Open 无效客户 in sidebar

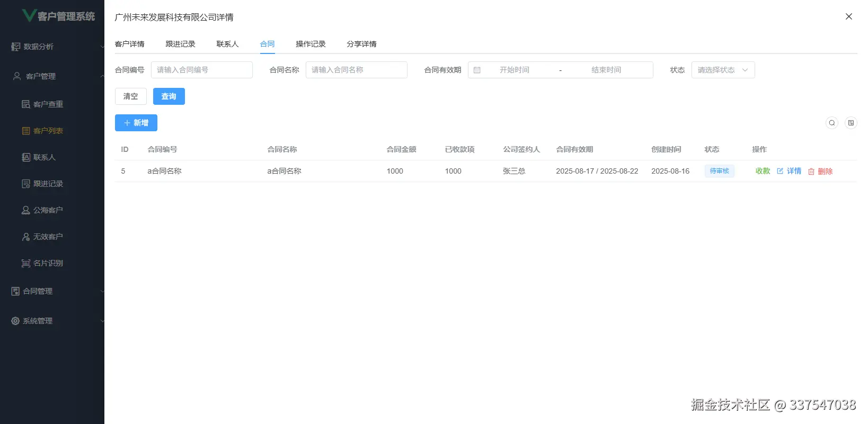48,237
